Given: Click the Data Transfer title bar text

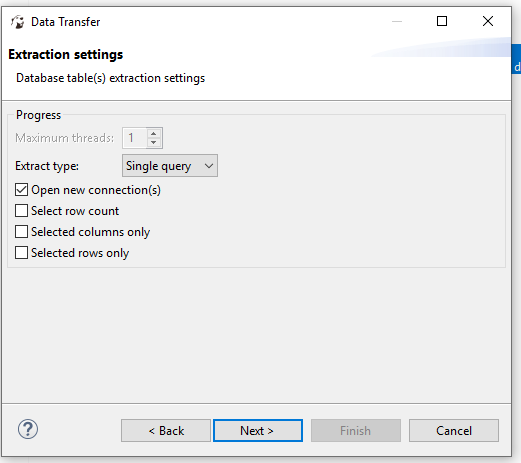Looking at the screenshot, I should pos(66,22).
